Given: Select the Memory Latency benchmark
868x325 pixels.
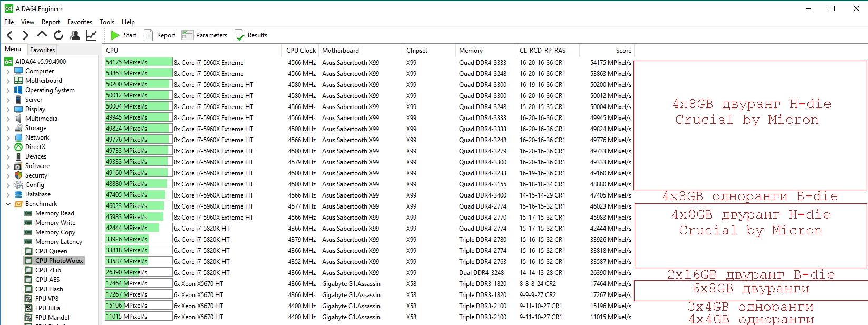Looking at the screenshot, I should pos(58,242).
